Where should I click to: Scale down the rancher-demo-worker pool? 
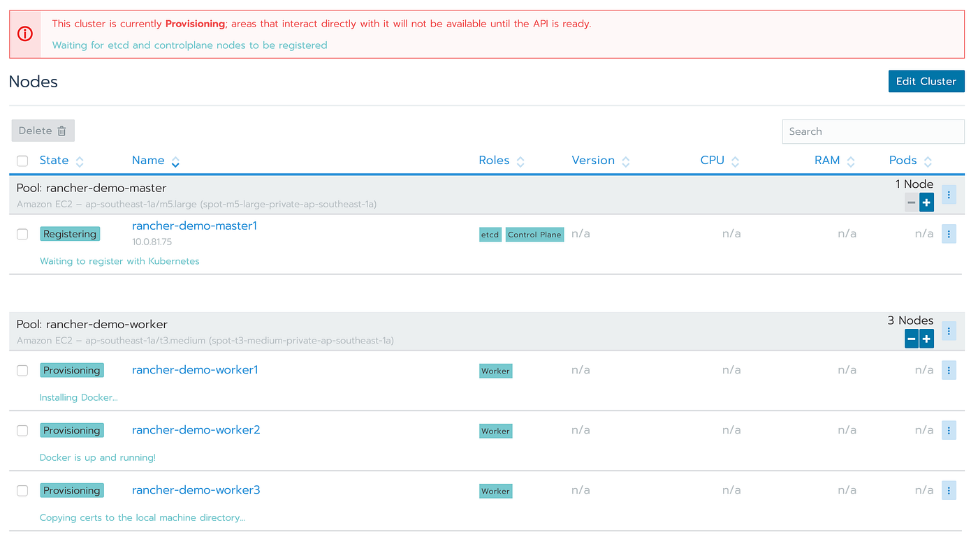click(x=911, y=339)
